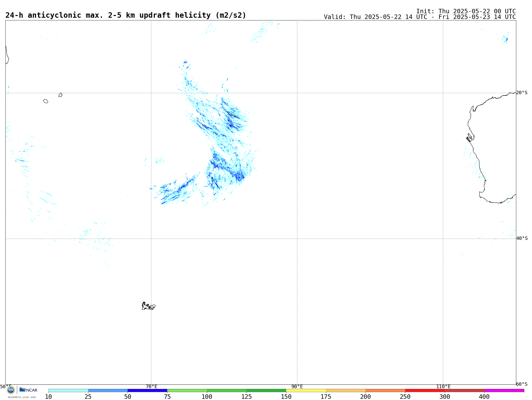Click the colorbar tick label '250'

tap(405, 397)
